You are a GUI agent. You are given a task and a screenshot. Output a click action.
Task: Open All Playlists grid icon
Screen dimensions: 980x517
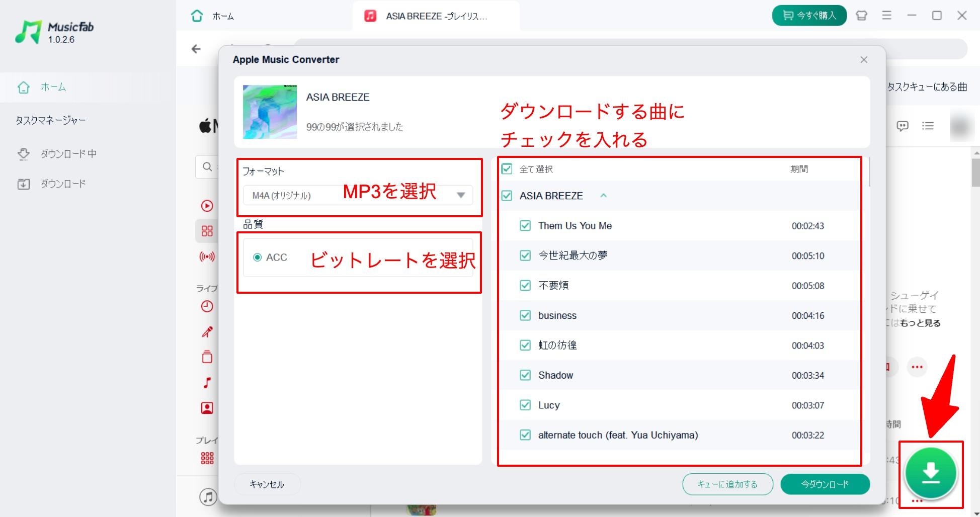[x=207, y=458]
